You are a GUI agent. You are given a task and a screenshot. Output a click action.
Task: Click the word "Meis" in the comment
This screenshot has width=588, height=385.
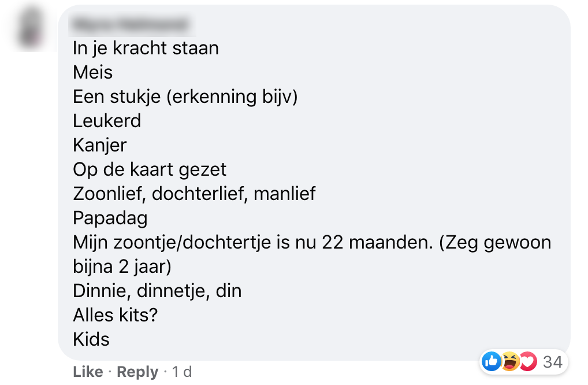(x=93, y=72)
